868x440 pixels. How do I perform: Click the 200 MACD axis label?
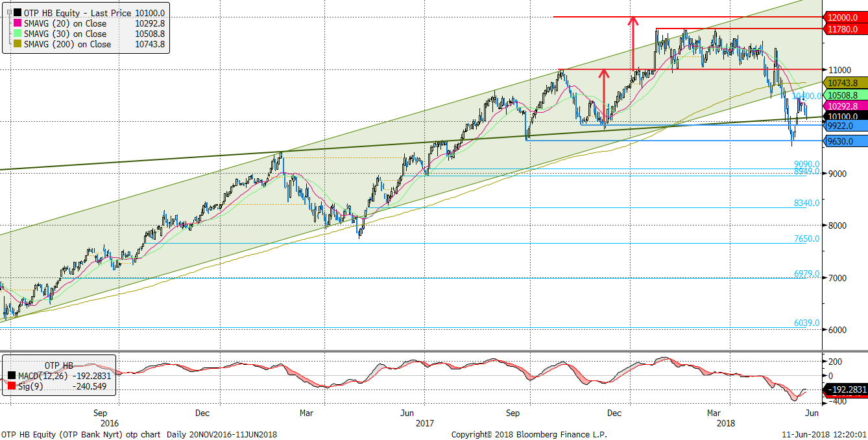(836, 361)
